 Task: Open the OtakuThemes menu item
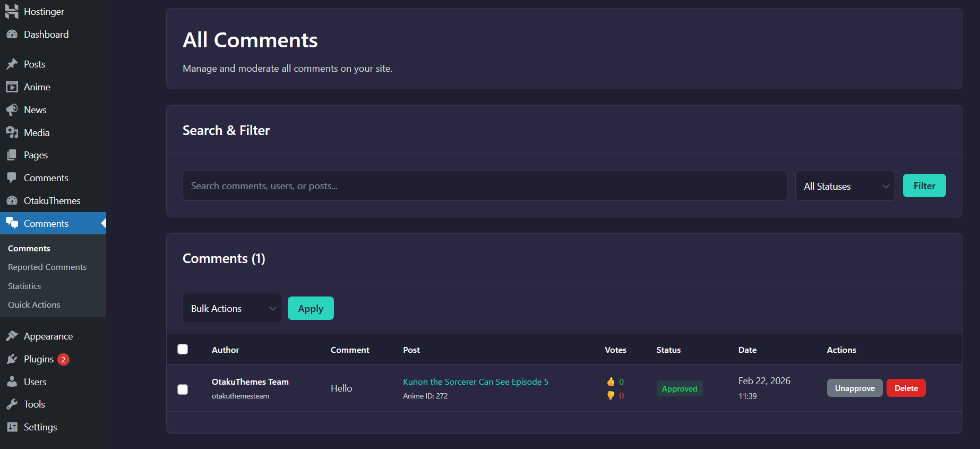[x=52, y=201]
